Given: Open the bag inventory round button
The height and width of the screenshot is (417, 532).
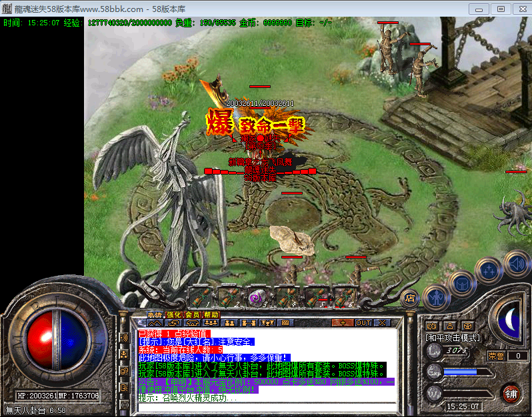Looking at the screenshot, I should point(461,283).
